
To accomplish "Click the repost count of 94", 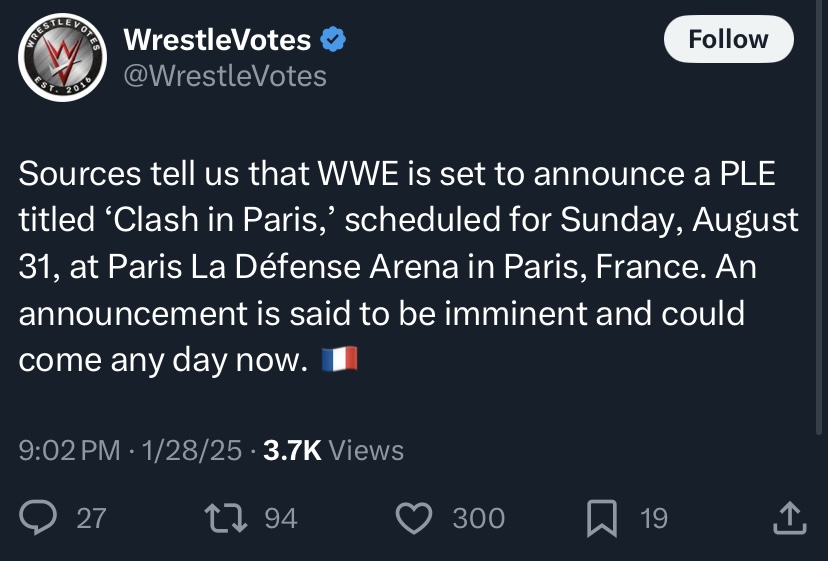I will coord(279,518).
